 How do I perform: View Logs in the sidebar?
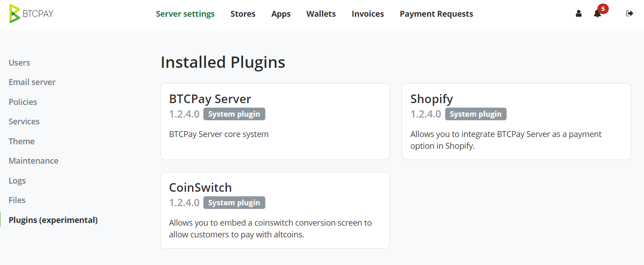17,181
